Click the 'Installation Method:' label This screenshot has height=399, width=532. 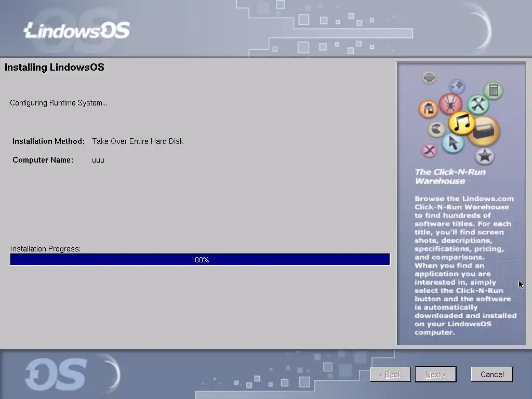48,141
